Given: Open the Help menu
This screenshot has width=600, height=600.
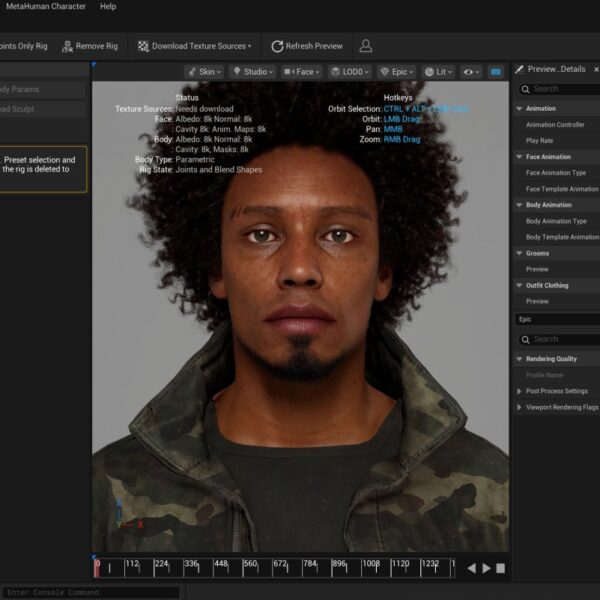Looking at the screenshot, I should 108,7.
